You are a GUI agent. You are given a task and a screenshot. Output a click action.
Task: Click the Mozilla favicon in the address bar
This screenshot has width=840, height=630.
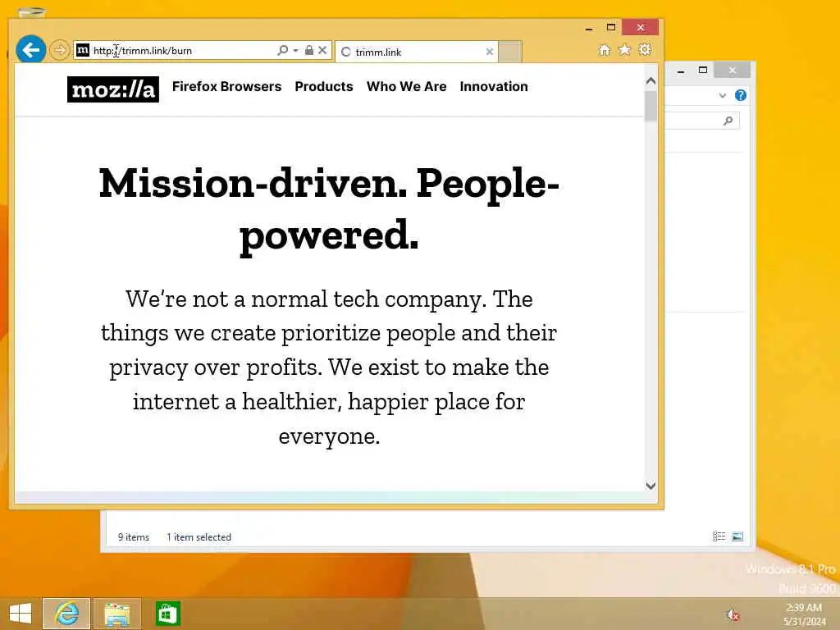point(83,50)
